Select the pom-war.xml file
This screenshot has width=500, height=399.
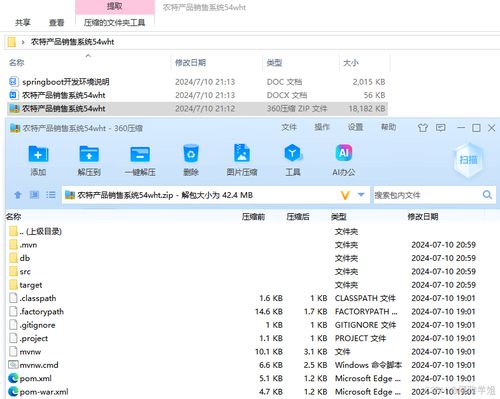[x=44, y=392]
